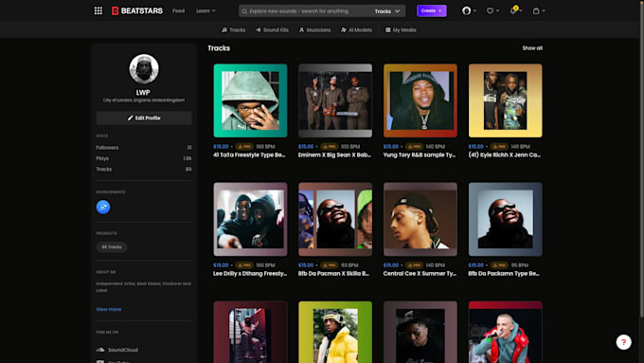Click the SoundCloud cloud icon
This screenshot has height=363, width=644.
click(100, 350)
